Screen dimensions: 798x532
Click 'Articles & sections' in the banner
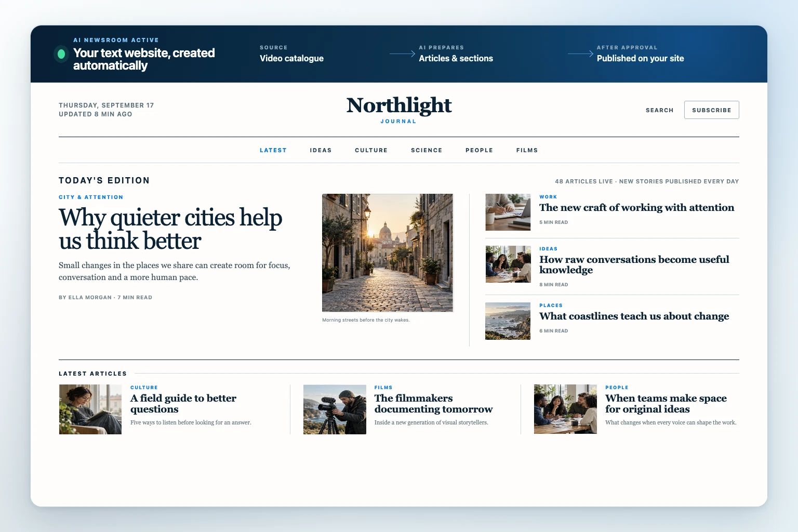pos(456,58)
